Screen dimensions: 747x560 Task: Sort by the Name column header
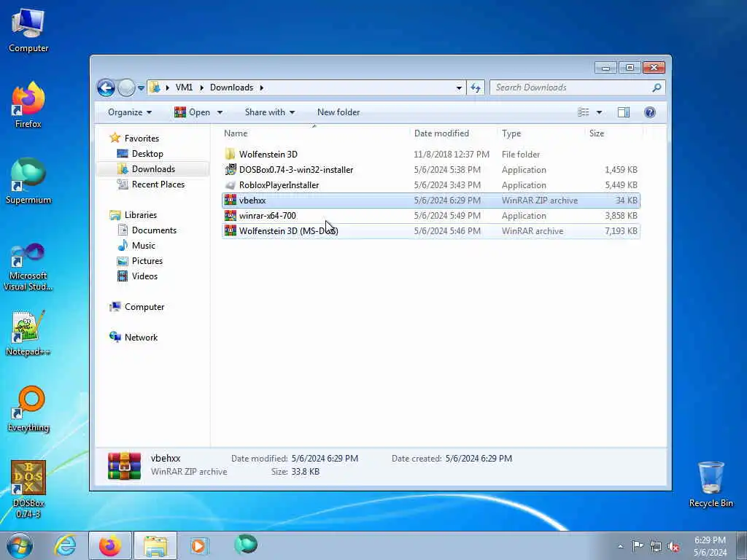[314, 133]
